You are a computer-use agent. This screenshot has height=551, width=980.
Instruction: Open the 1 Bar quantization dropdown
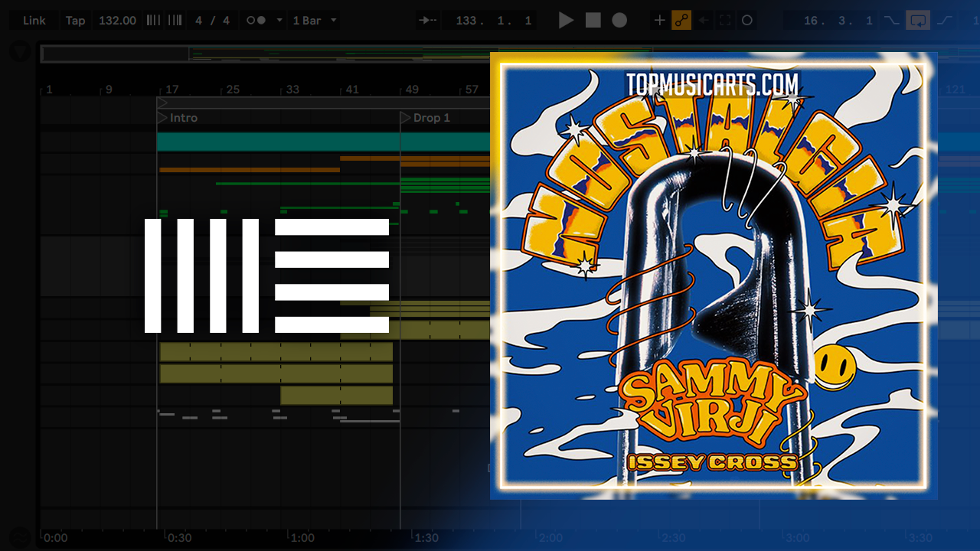(x=315, y=21)
